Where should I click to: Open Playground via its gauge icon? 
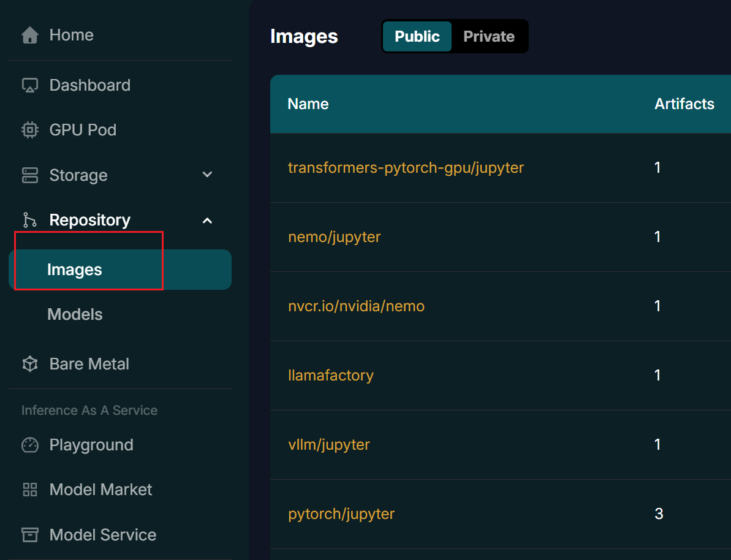click(29, 445)
